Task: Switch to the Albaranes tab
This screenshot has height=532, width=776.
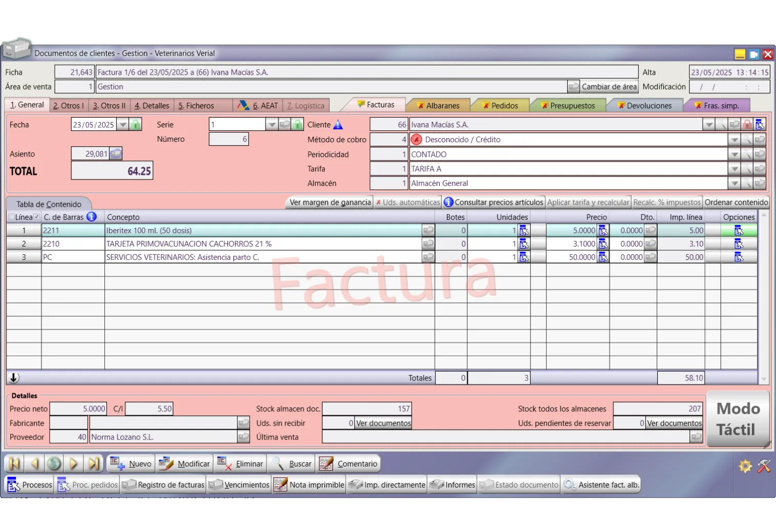Action: tap(438, 105)
